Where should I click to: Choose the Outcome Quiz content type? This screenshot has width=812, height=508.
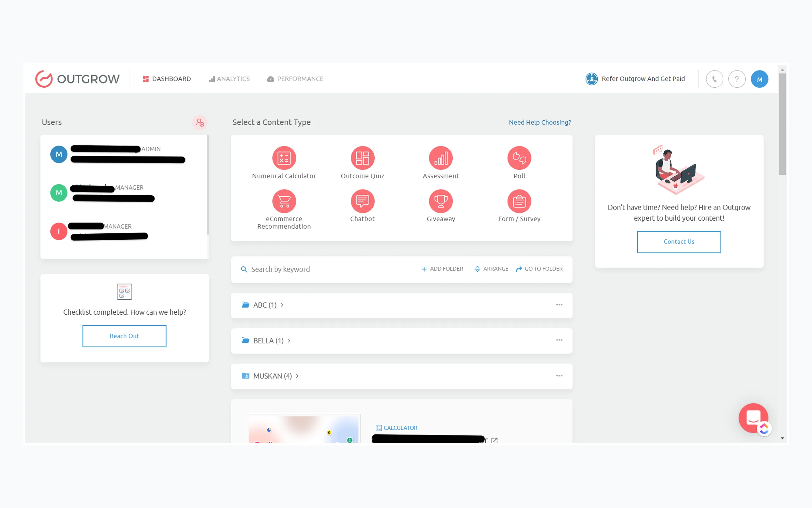362,163
